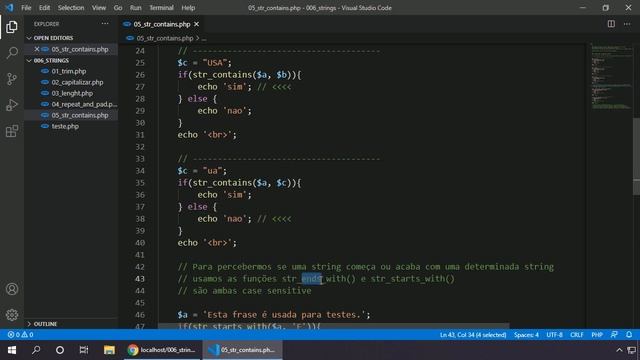Open 04_repeat_and_pad file in explorer
Viewport: 640px width, 360px height.
(84, 104)
